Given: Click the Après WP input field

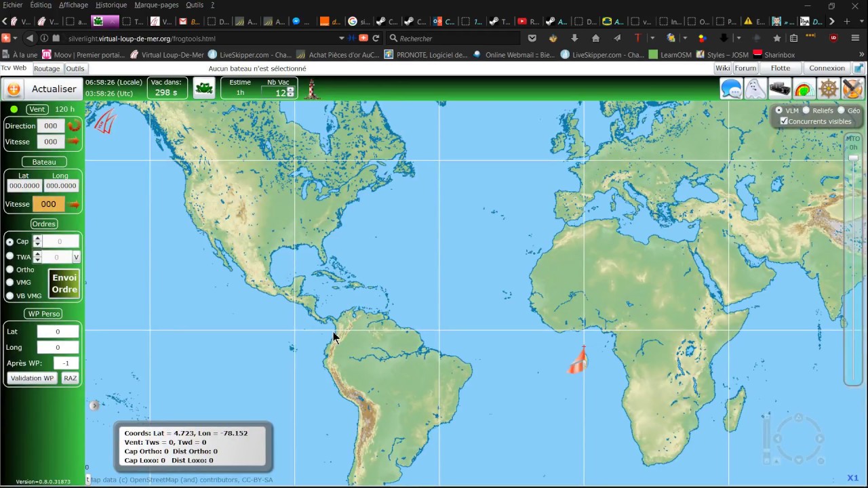Looking at the screenshot, I should [x=66, y=363].
